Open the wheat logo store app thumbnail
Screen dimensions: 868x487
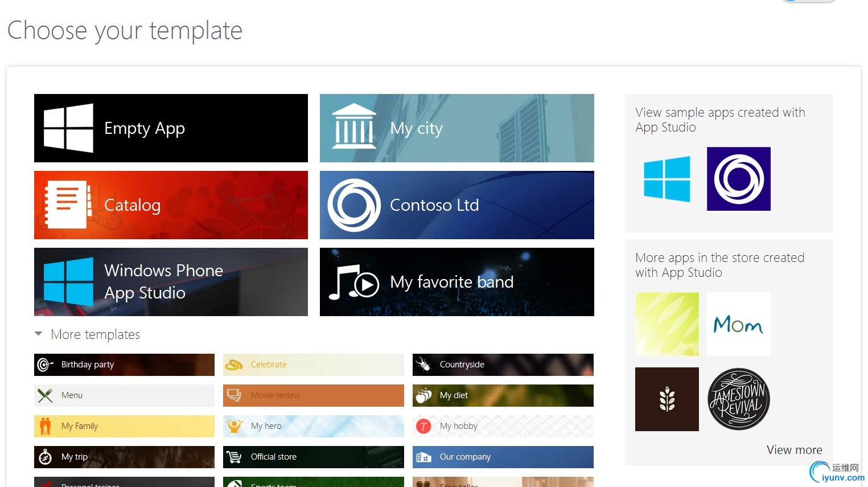(x=667, y=399)
